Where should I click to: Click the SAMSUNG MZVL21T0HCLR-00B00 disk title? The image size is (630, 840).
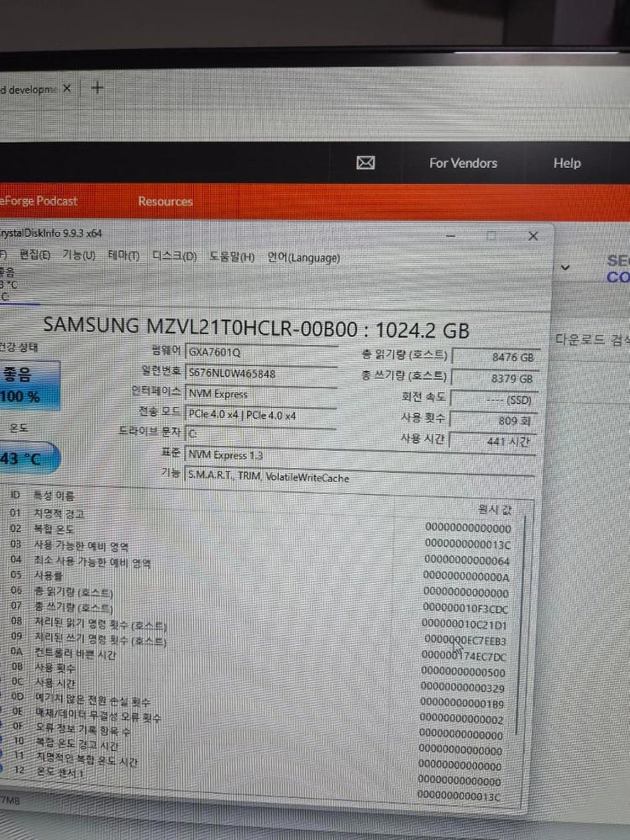point(256,328)
